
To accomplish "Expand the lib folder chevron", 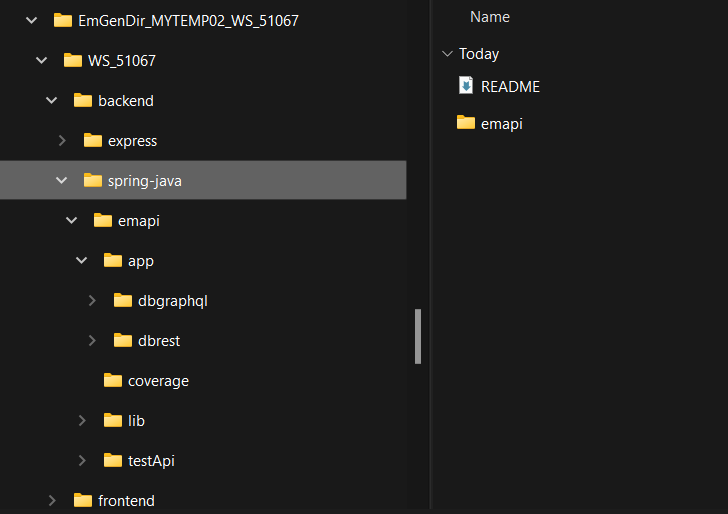I will point(82,420).
